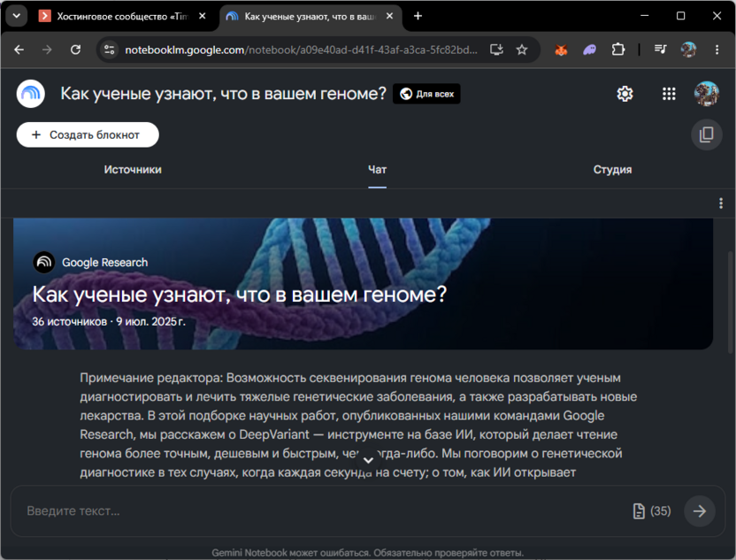Install app icon in address bar
The width and height of the screenshot is (736, 560).
[496, 50]
